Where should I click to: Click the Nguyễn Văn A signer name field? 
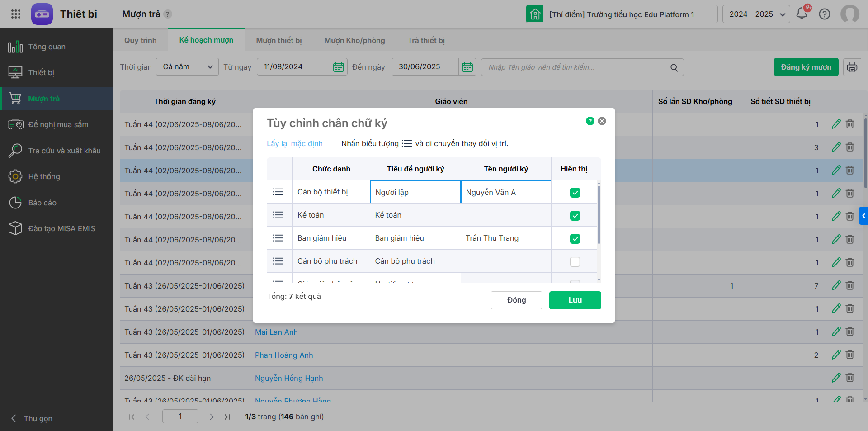pyautogui.click(x=505, y=192)
